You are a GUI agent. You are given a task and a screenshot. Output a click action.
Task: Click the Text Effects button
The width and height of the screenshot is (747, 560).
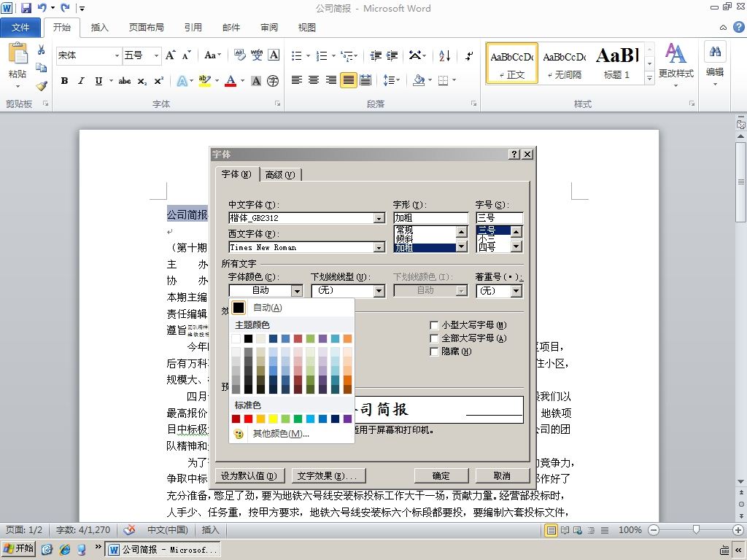pyautogui.click(x=328, y=475)
